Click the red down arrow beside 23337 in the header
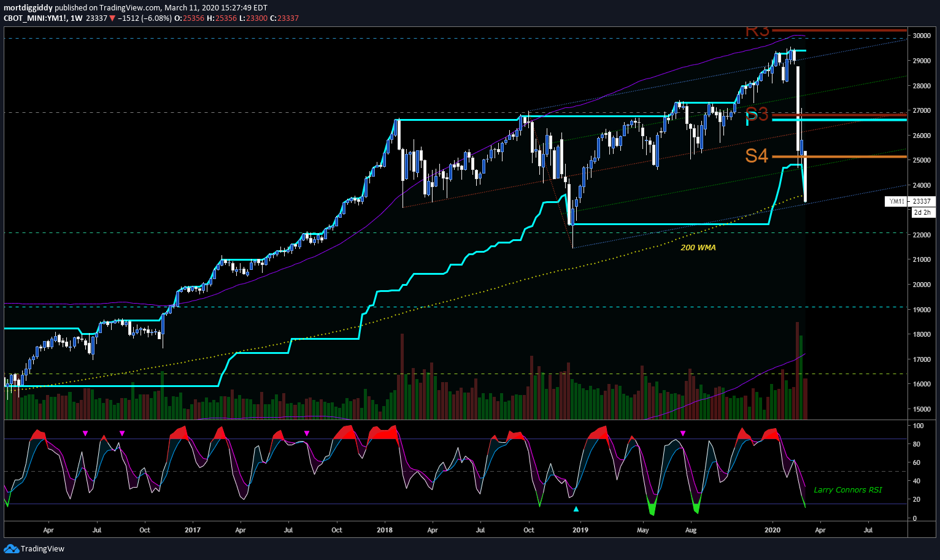 click(112, 18)
